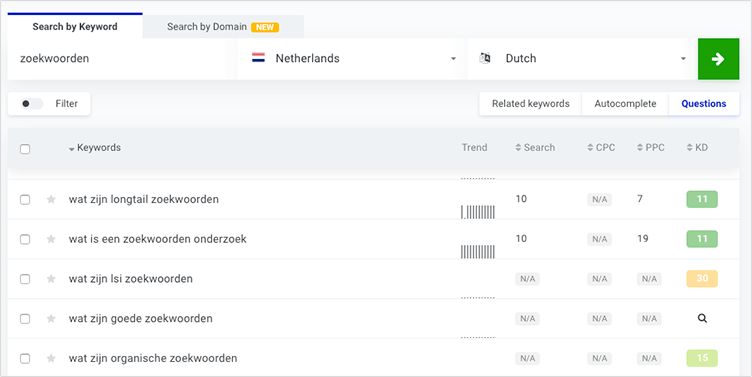752x377 pixels.
Task: Star the keyword 'wat zijn goede zoekwoorden'
Action: click(51, 319)
